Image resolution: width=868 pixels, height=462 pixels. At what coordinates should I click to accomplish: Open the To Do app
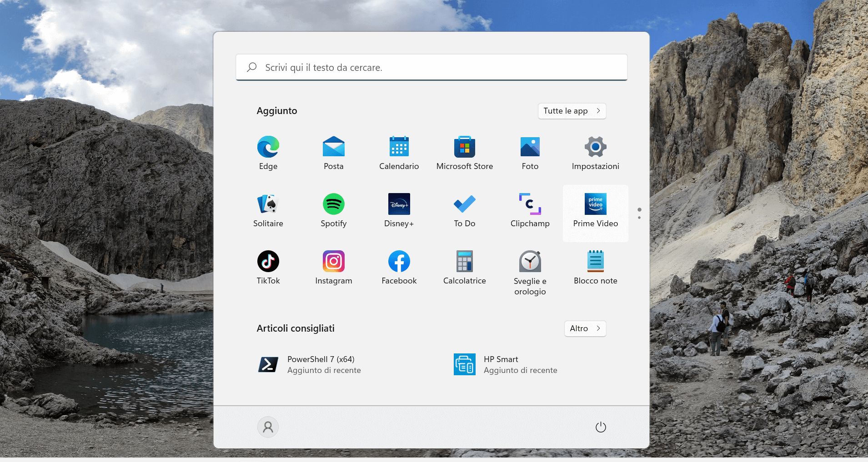tap(465, 211)
